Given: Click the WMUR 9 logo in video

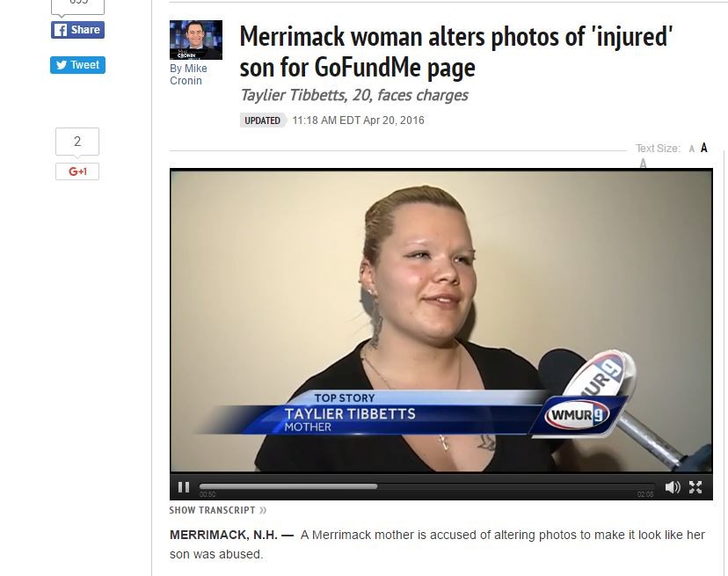Looking at the screenshot, I should [577, 414].
